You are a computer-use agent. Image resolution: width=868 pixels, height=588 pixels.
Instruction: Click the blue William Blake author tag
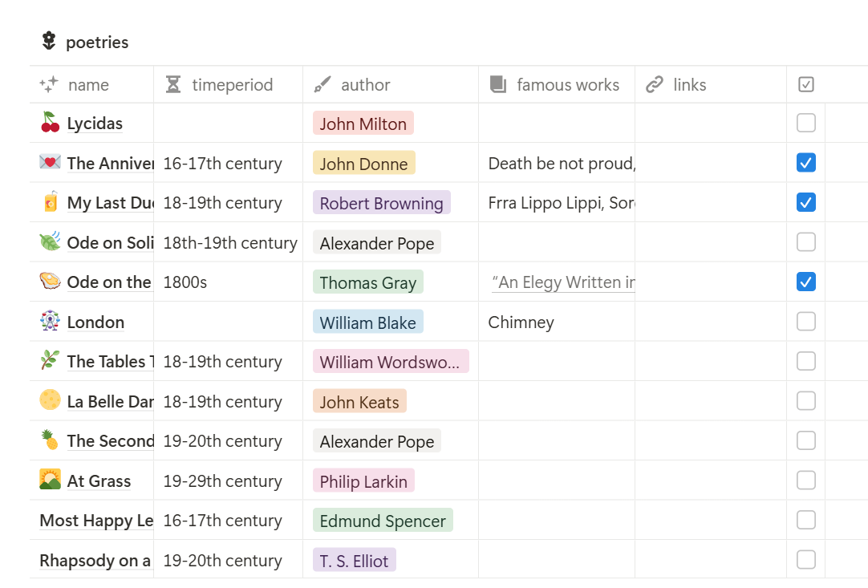(x=367, y=322)
